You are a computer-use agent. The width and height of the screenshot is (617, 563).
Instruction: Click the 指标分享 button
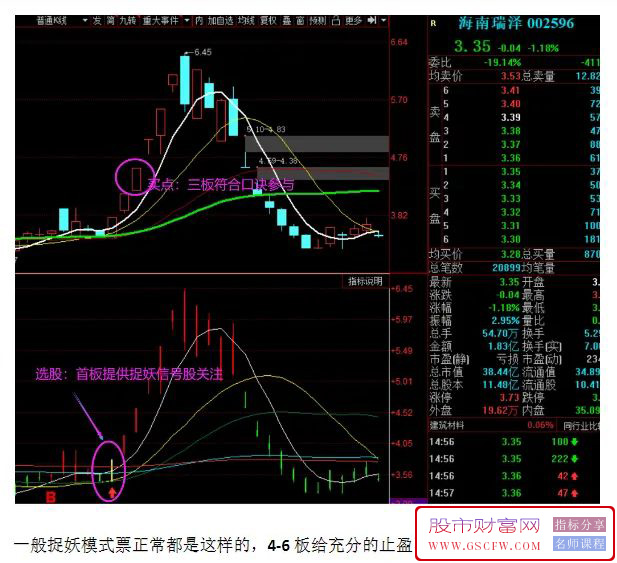coord(579,524)
